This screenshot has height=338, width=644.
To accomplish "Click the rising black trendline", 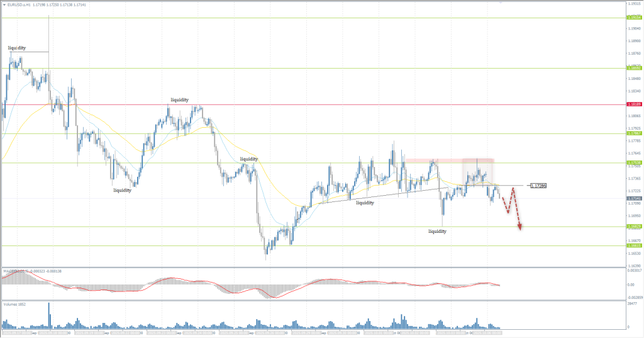I will (x=377, y=194).
